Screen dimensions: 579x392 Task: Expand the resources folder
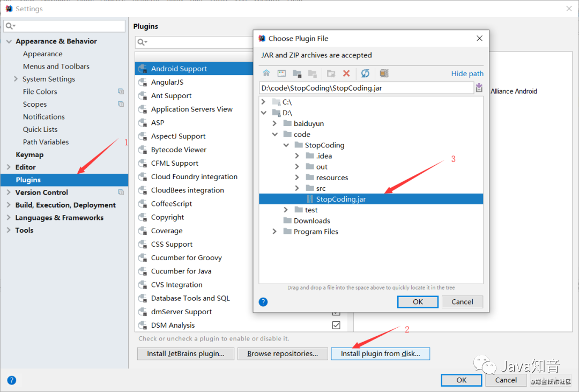297,177
